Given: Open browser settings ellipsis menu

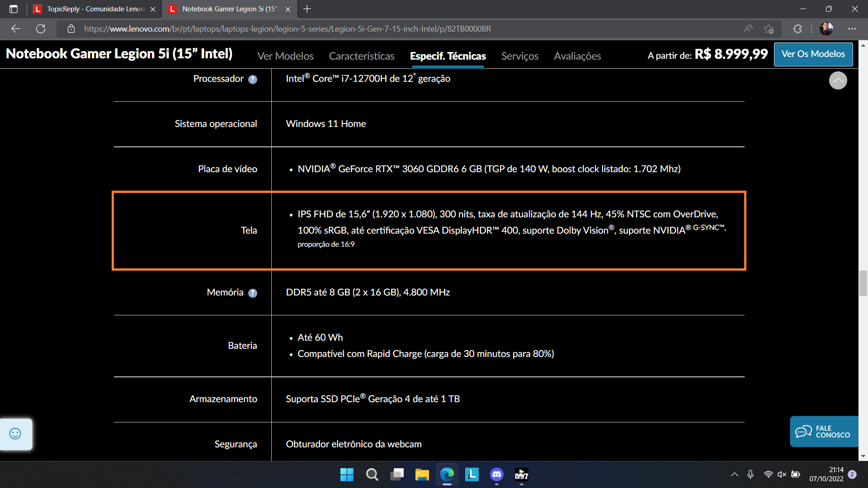Looking at the screenshot, I should pos(852,29).
